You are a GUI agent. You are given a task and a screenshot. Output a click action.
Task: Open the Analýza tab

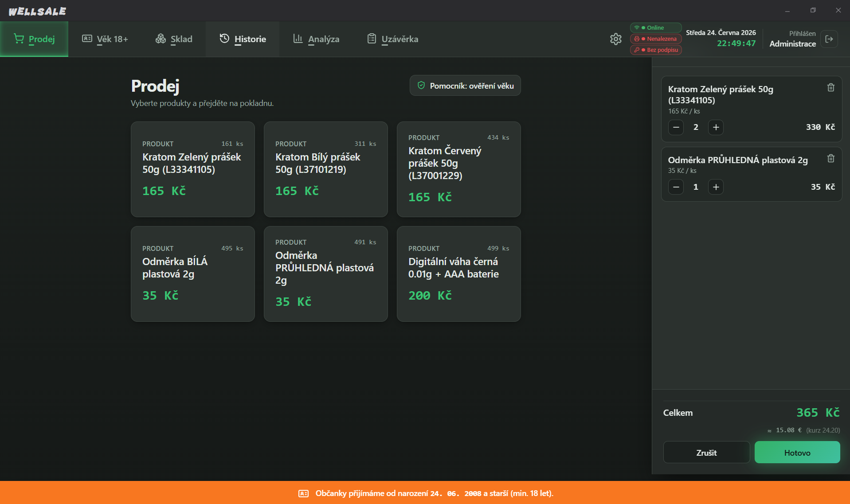[x=316, y=39]
